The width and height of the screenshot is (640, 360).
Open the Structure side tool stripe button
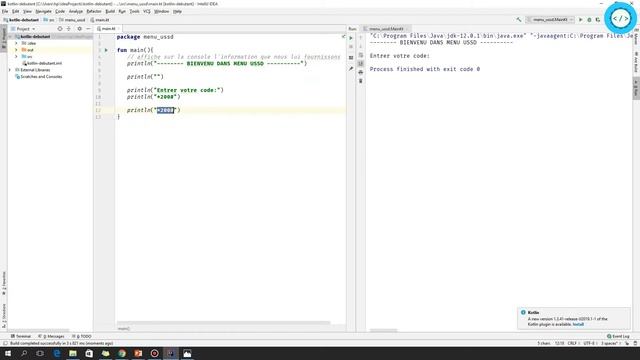point(4,316)
